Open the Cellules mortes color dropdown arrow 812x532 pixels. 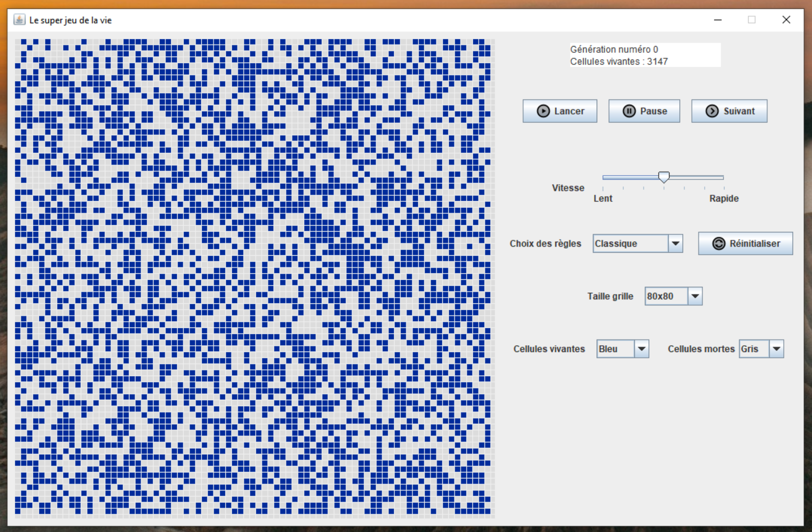point(776,349)
